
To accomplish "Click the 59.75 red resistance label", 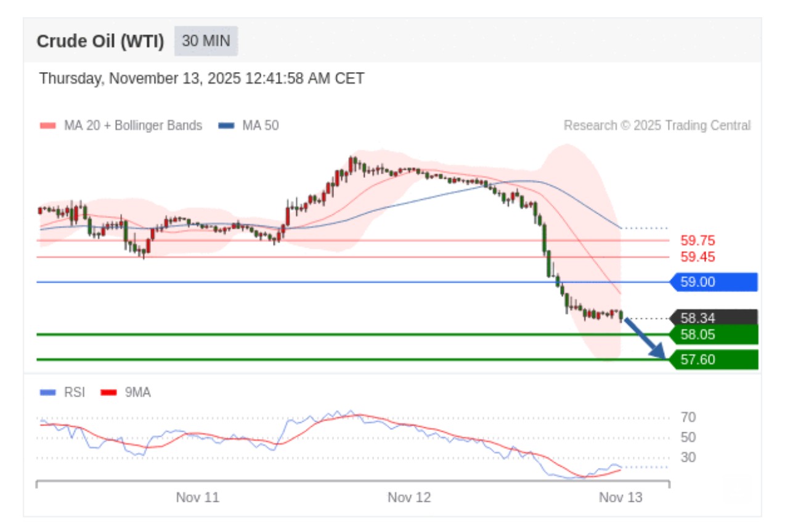I will [x=698, y=241].
